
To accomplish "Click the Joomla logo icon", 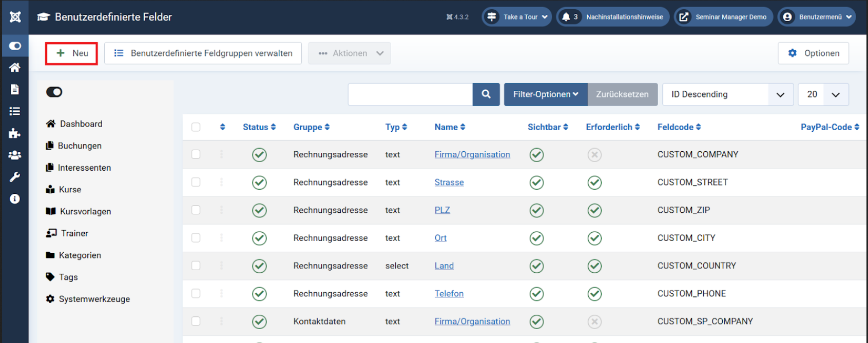I will pos(15,17).
